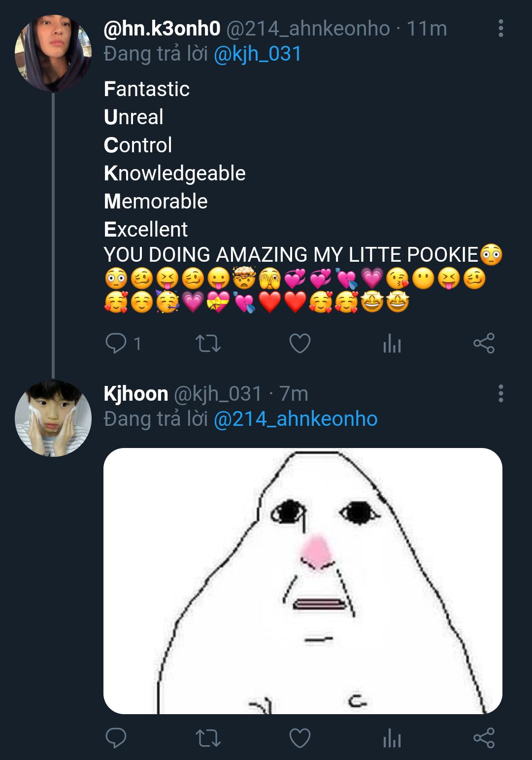View analytics for hn.k3onh0 tweet
Image resolution: width=532 pixels, height=760 pixels.
click(x=392, y=344)
